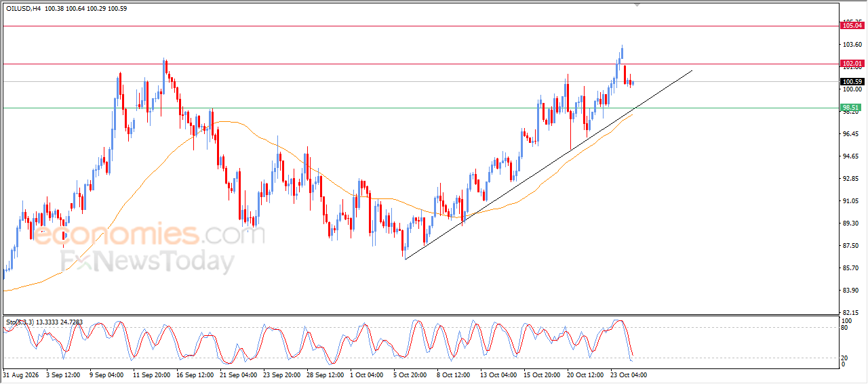Click the 1 Oct 04:00 time label
The image size is (868, 384).
point(366,374)
